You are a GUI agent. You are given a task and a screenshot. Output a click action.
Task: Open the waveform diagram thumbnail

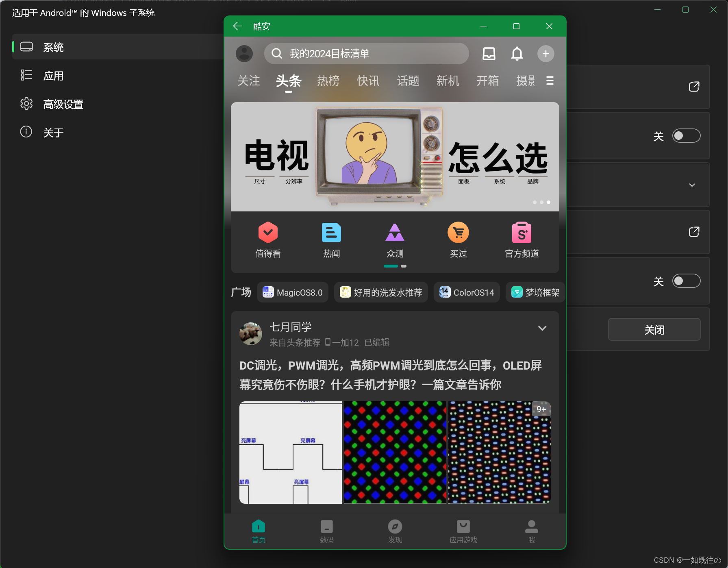291,453
